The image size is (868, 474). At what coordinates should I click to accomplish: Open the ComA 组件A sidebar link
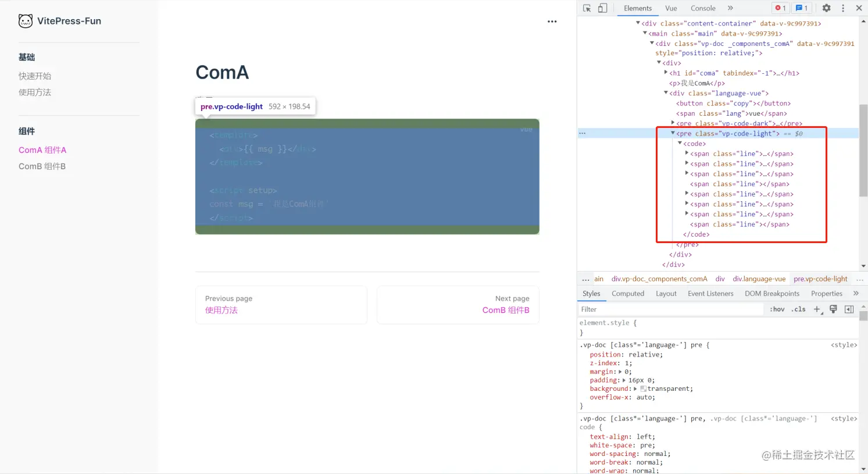click(42, 150)
